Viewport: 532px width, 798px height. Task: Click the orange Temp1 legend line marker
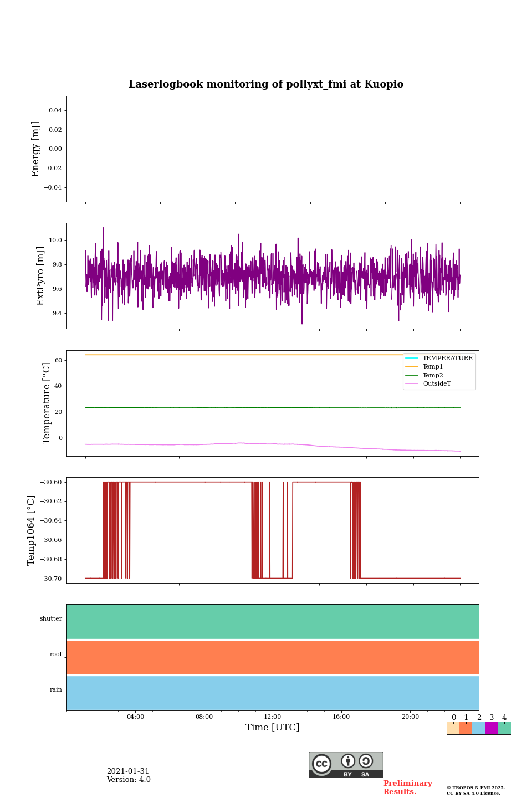412,367
